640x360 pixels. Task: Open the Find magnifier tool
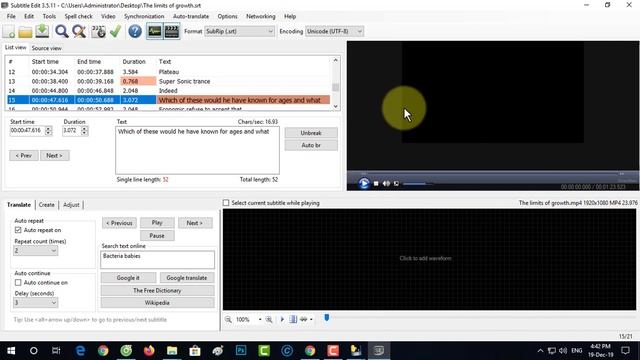[x=62, y=31]
